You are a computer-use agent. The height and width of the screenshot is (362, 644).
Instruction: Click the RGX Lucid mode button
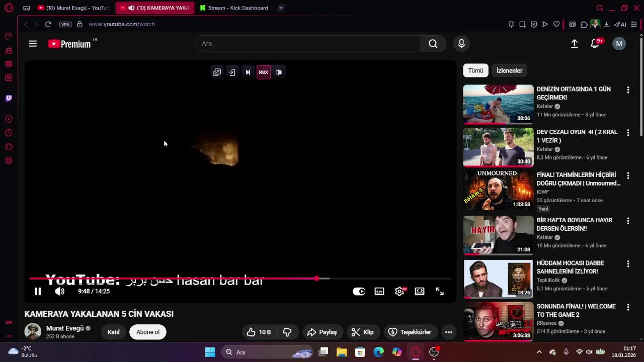tap(264, 72)
